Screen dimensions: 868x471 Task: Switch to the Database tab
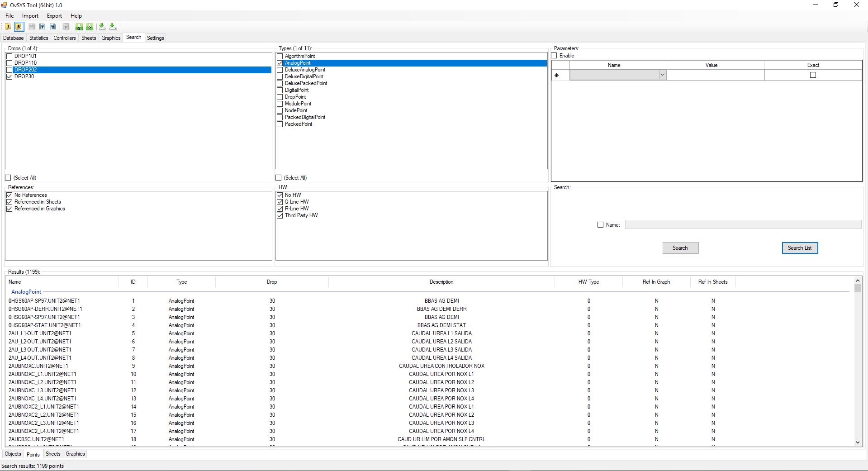click(14, 38)
